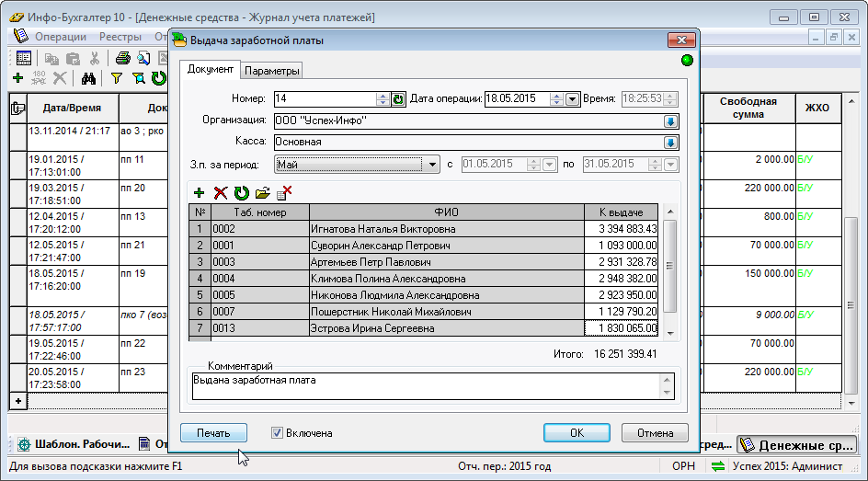Expand the З.п. за период month dropdown
The height and width of the screenshot is (481, 868).
[x=432, y=165]
